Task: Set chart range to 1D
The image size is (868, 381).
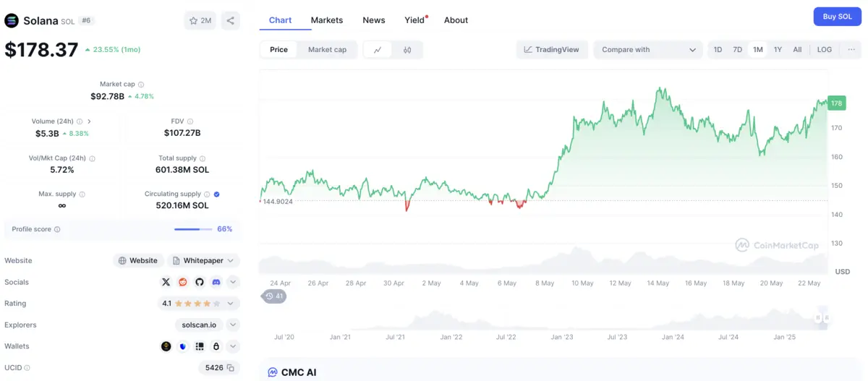Action: [x=718, y=50]
